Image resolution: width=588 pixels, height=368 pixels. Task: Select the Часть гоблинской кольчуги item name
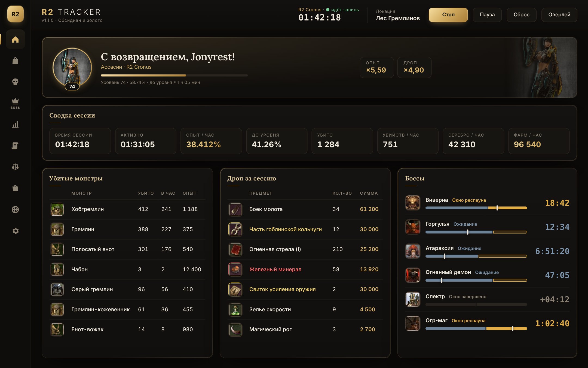[286, 229]
